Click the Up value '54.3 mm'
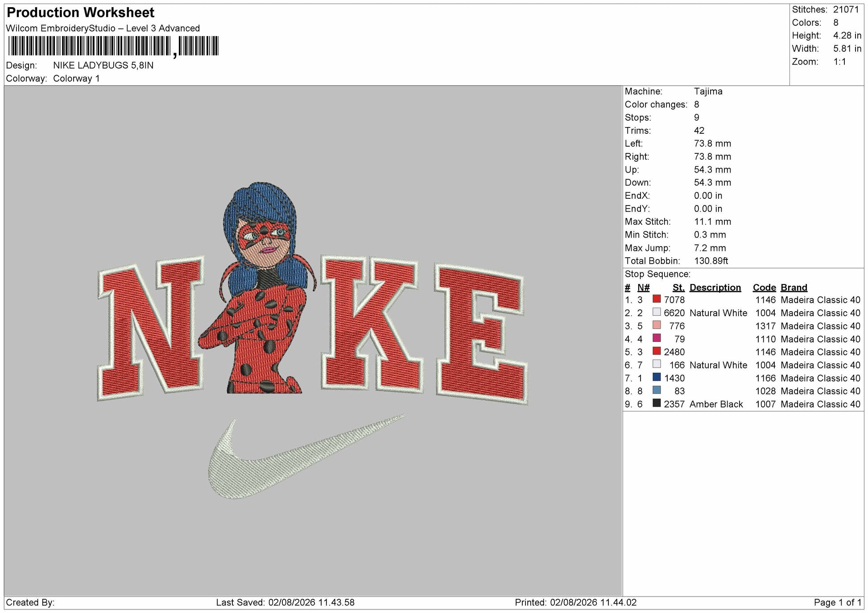The image size is (868, 613). (x=713, y=169)
